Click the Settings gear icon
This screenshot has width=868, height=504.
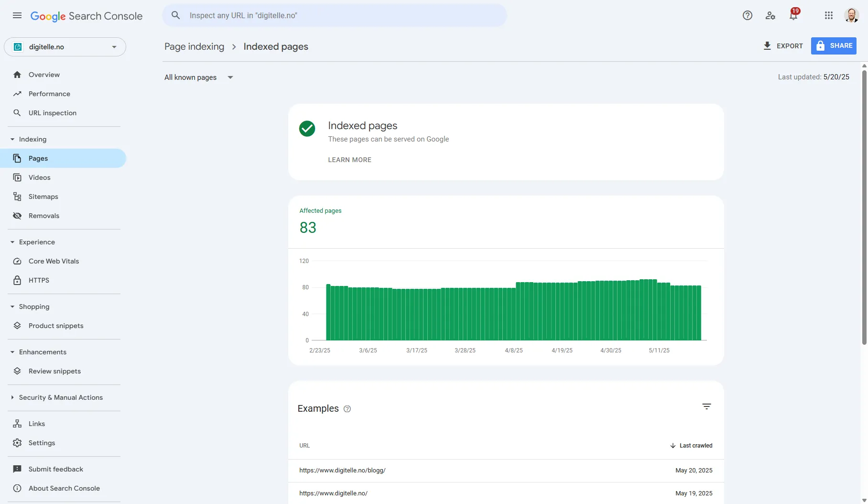pyautogui.click(x=17, y=443)
